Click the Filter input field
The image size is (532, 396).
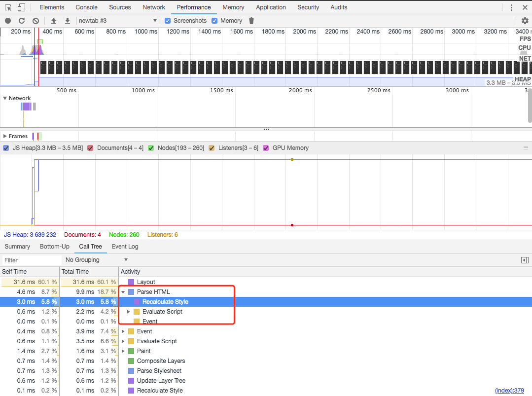pyautogui.click(x=32, y=260)
